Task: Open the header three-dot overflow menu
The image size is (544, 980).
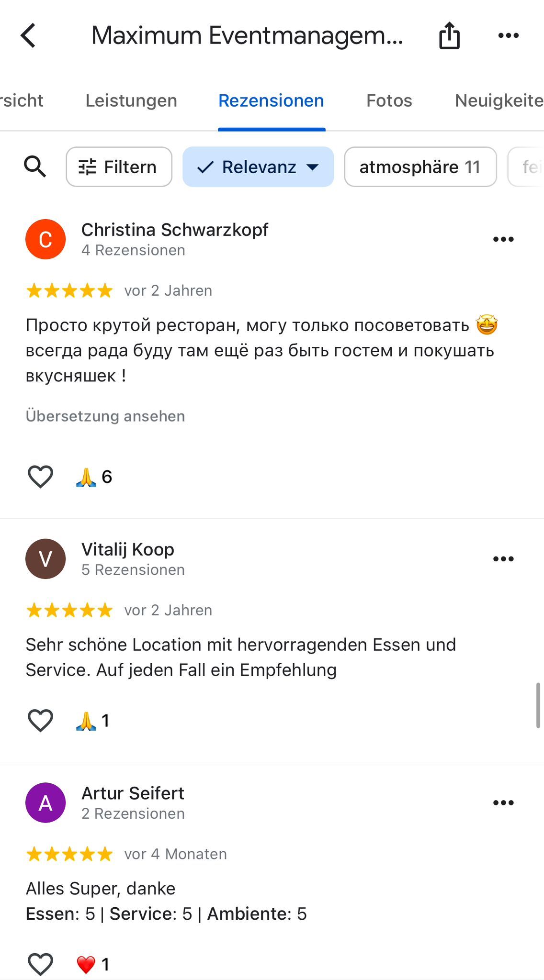Action: click(508, 36)
